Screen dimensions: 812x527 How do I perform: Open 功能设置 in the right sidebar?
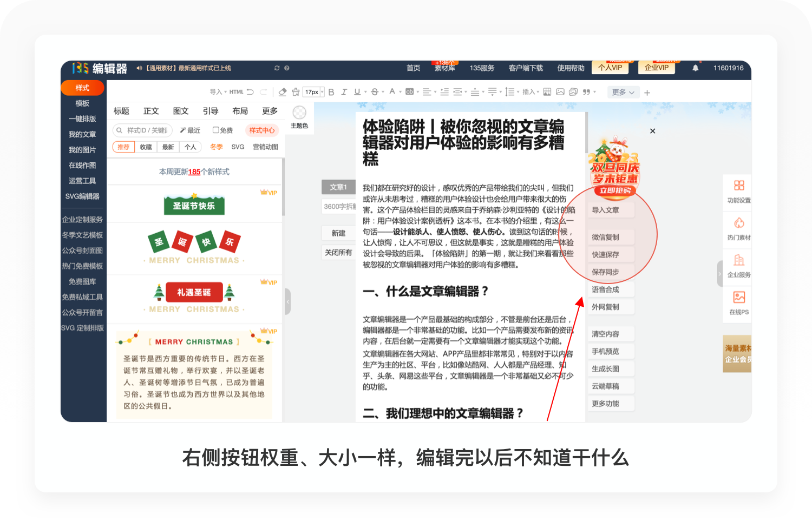tap(739, 191)
